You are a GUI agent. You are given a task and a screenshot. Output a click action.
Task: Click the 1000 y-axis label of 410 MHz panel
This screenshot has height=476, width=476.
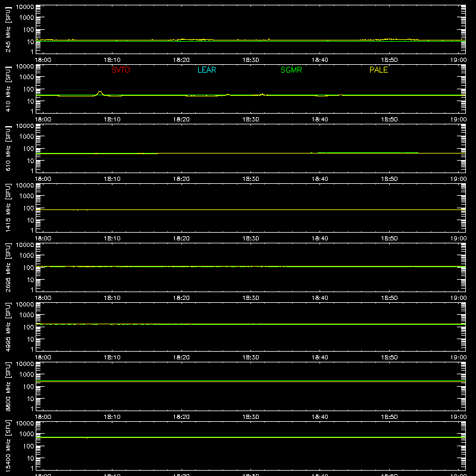pyautogui.click(x=27, y=77)
